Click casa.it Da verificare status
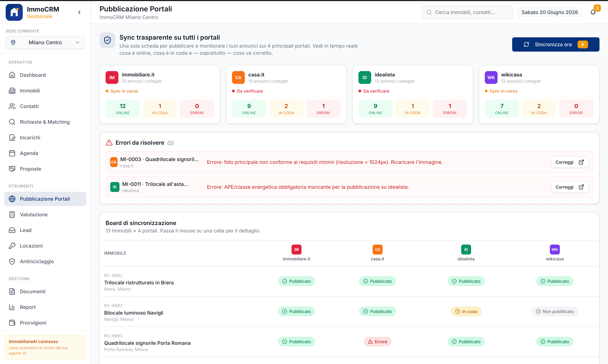 [x=247, y=91]
